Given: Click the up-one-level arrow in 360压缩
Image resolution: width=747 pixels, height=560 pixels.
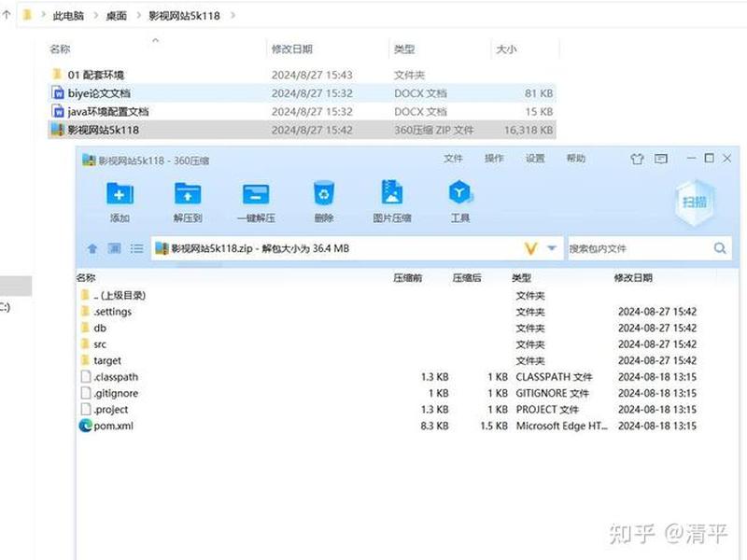Looking at the screenshot, I should tap(92, 248).
